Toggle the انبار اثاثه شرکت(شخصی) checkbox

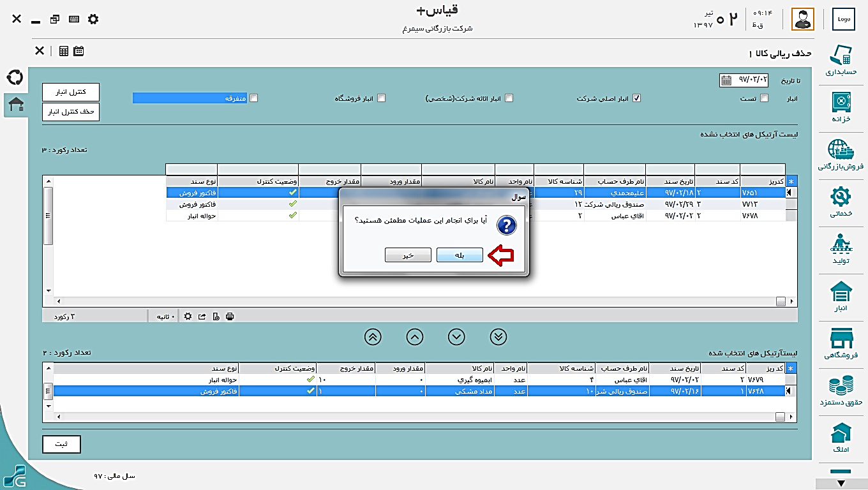[509, 98]
